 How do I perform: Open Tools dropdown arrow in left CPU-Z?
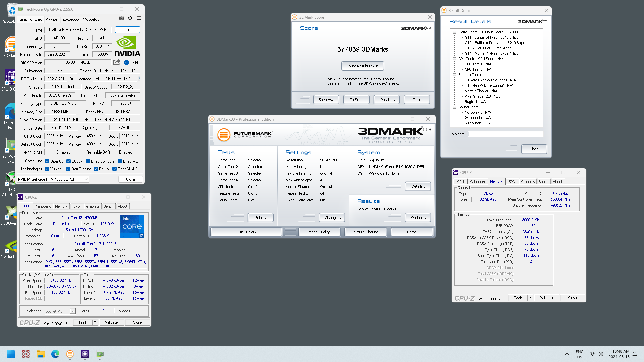point(95,322)
